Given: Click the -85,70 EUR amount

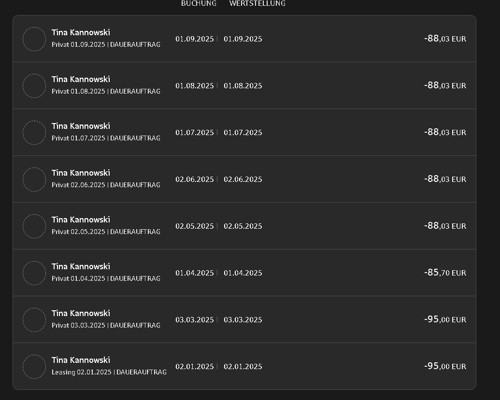Looking at the screenshot, I should point(445,273).
